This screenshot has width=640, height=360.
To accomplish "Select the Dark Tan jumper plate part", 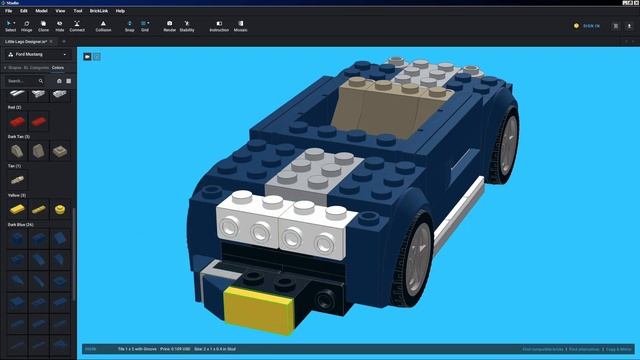I will [60, 151].
